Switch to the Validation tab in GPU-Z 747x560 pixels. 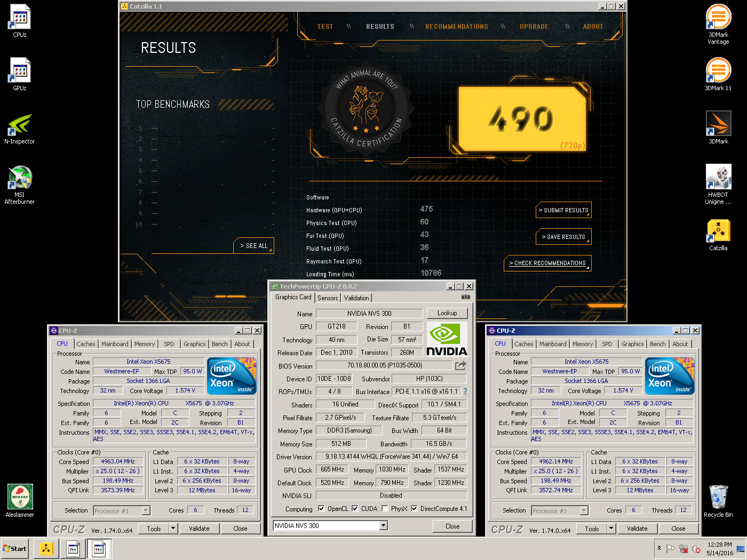(356, 298)
